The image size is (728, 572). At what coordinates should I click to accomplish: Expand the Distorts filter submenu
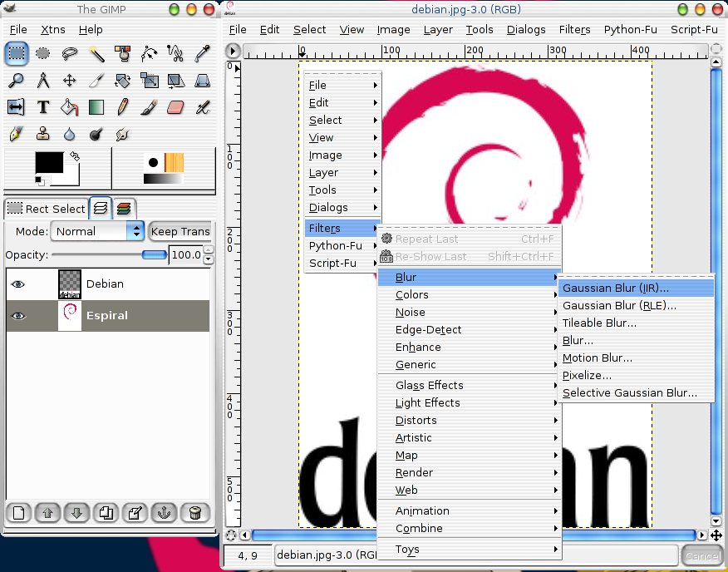tap(470, 421)
